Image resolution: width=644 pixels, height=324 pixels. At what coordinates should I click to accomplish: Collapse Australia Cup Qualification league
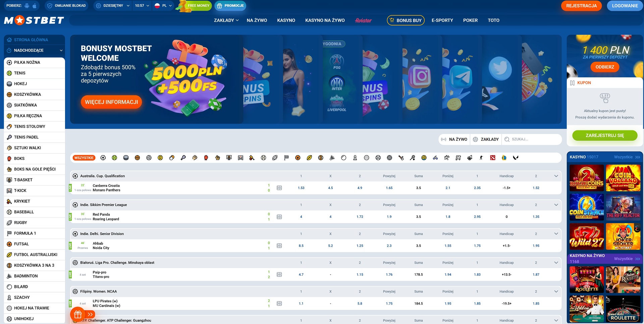556,176
